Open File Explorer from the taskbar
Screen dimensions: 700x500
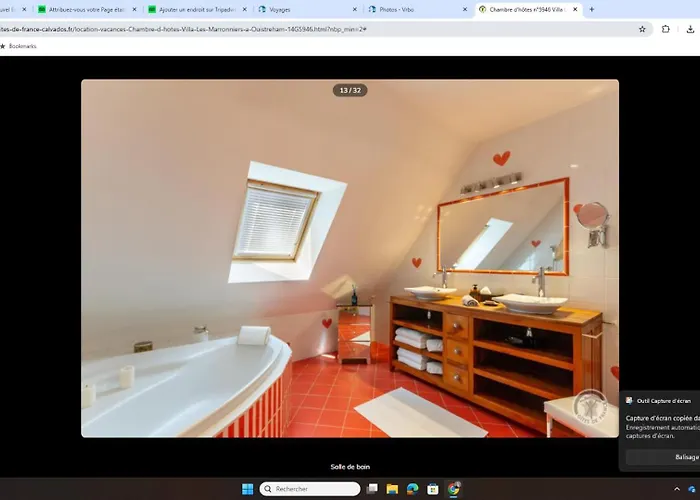392,489
